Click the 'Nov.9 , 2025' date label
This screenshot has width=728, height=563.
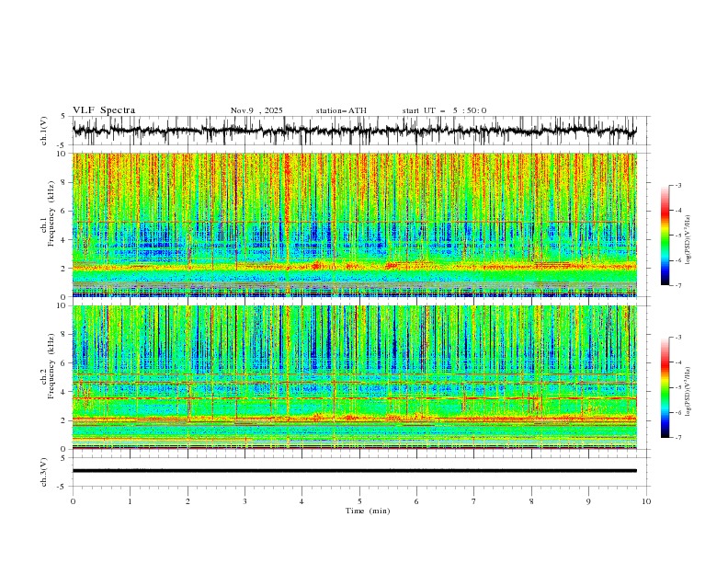256,110
